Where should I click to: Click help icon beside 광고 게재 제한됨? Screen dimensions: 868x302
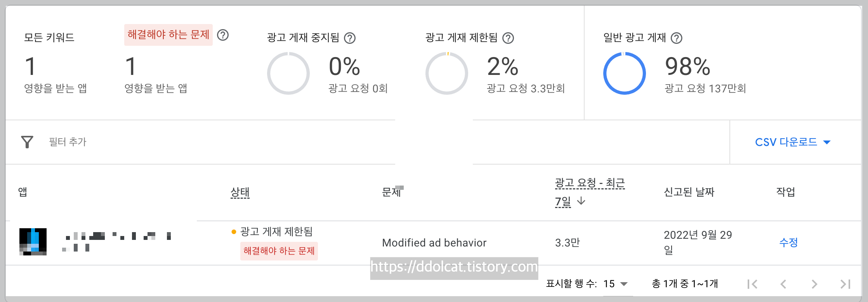508,38
